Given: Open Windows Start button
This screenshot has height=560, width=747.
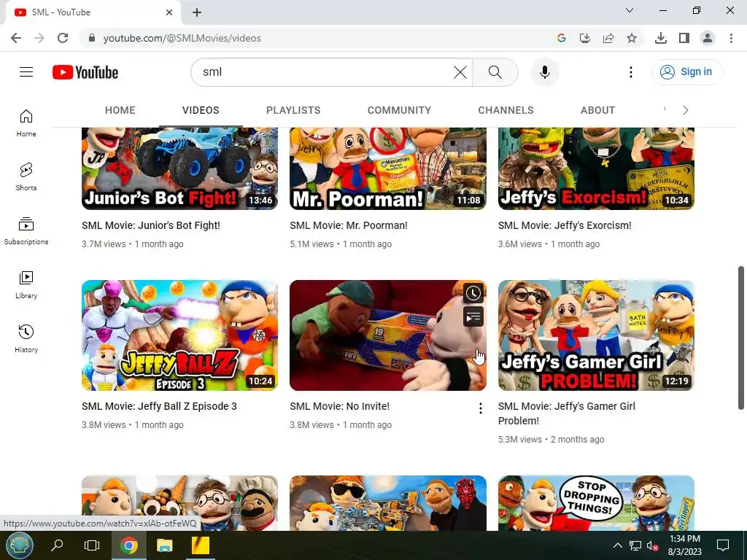Looking at the screenshot, I should pos(20,545).
